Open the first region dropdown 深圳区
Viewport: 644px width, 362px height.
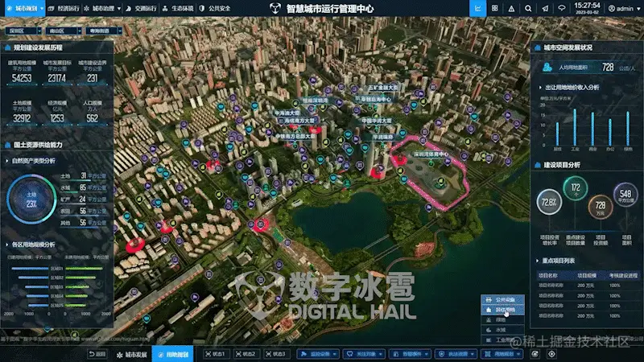23,31
